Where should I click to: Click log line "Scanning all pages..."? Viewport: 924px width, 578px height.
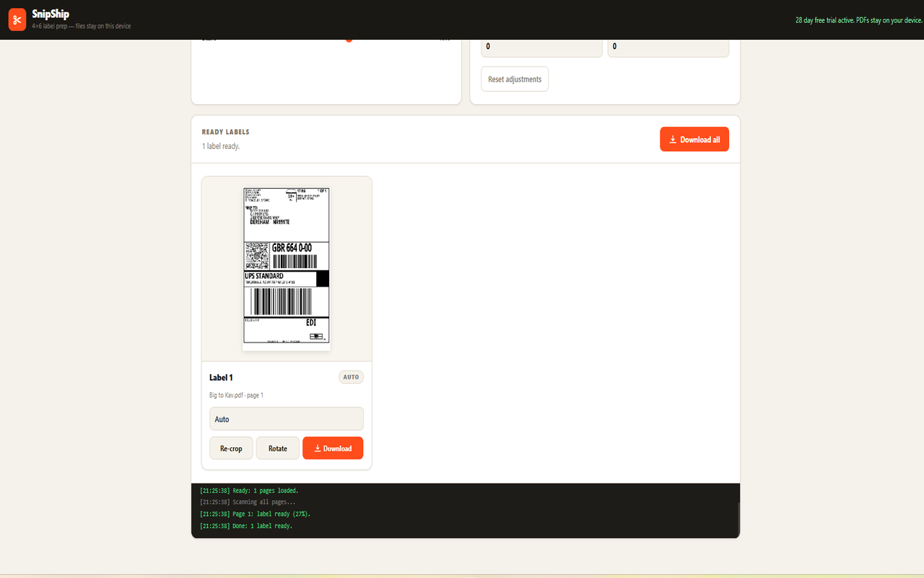(x=248, y=502)
